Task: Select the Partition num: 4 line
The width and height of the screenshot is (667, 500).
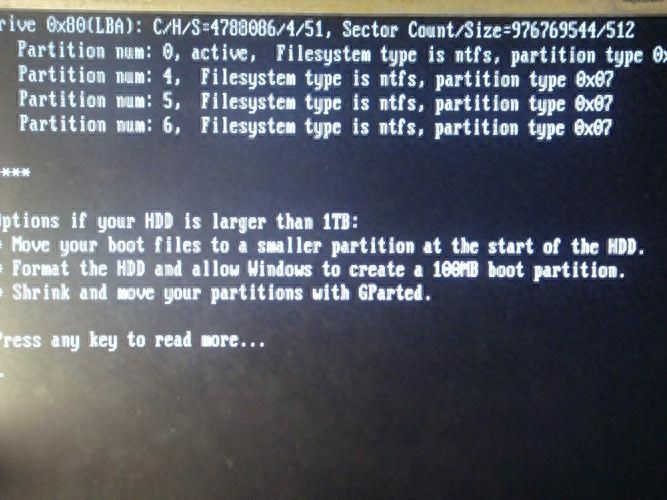Action: (x=316, y=78)
